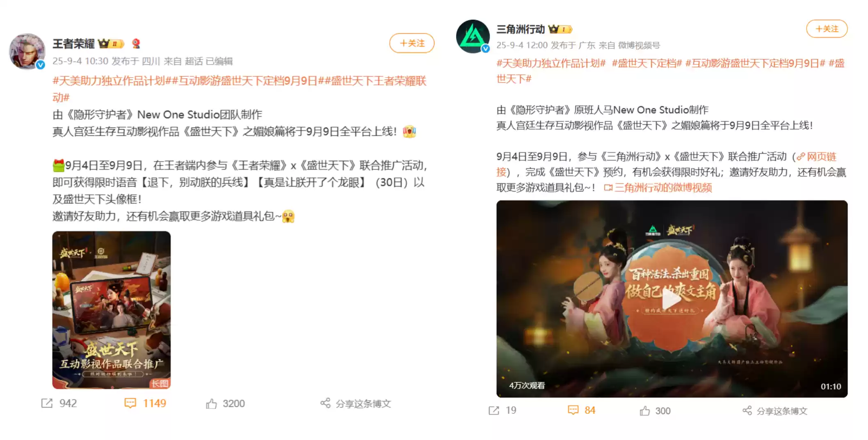868x440 pixels.
Task: Click the 王者荣耀 account name
Action: click(73, 44)
